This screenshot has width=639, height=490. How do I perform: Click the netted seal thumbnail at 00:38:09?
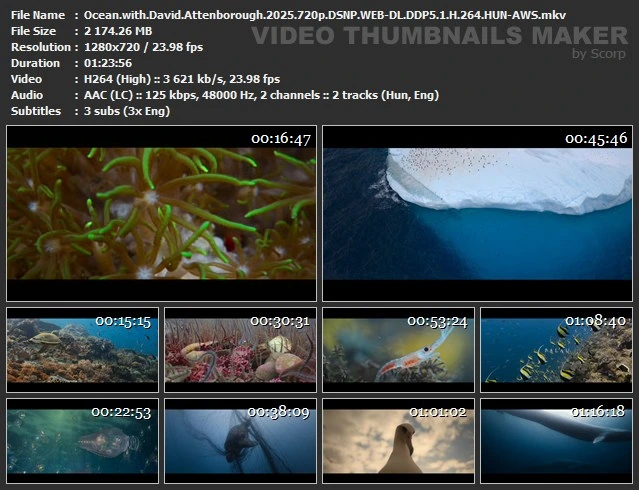(x=240, y=441)
